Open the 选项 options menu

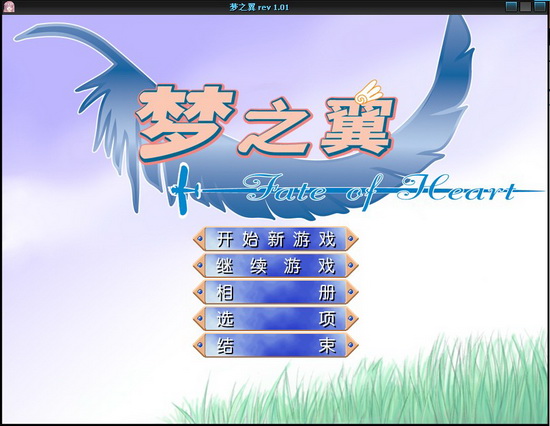275,319
